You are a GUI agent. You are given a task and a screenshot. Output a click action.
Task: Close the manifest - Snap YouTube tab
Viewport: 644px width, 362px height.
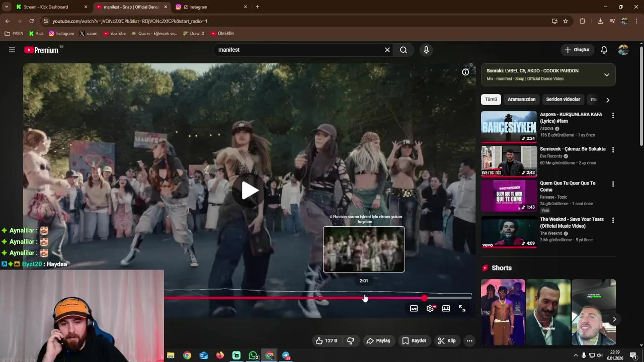tap(166, 7)
